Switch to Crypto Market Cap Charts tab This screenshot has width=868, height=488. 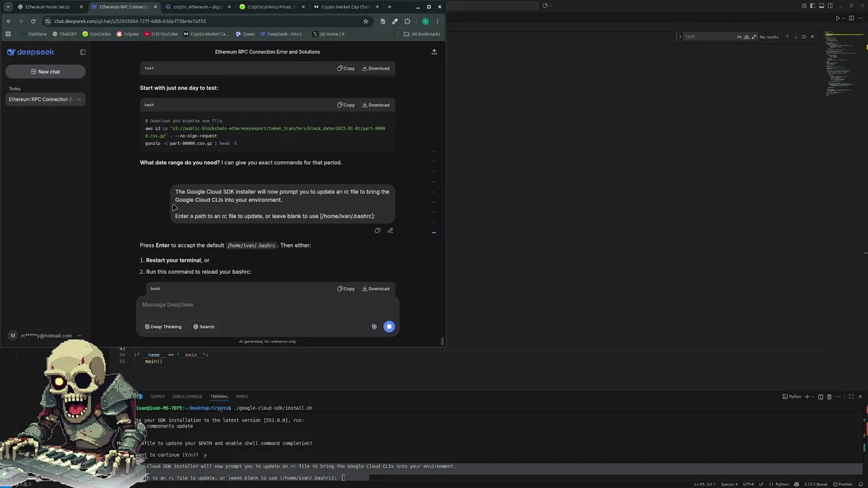[345, 7]
